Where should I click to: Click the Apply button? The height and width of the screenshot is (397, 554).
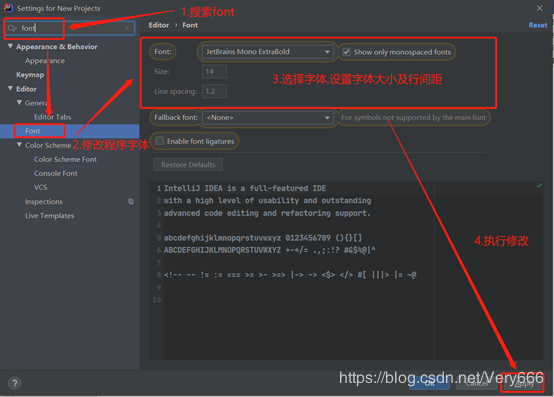(x=524, y=384)
